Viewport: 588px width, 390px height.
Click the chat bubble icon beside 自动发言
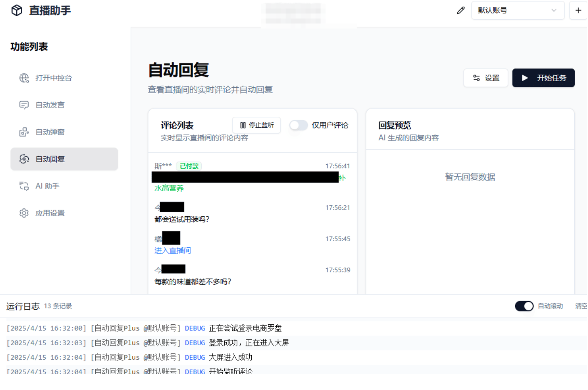coord(24,105)
